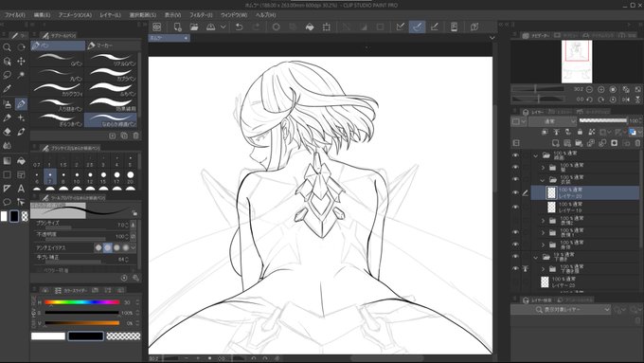Click zoom out button in Navigator
This screenshot has height=363, width=644.
tap(589, 89)
